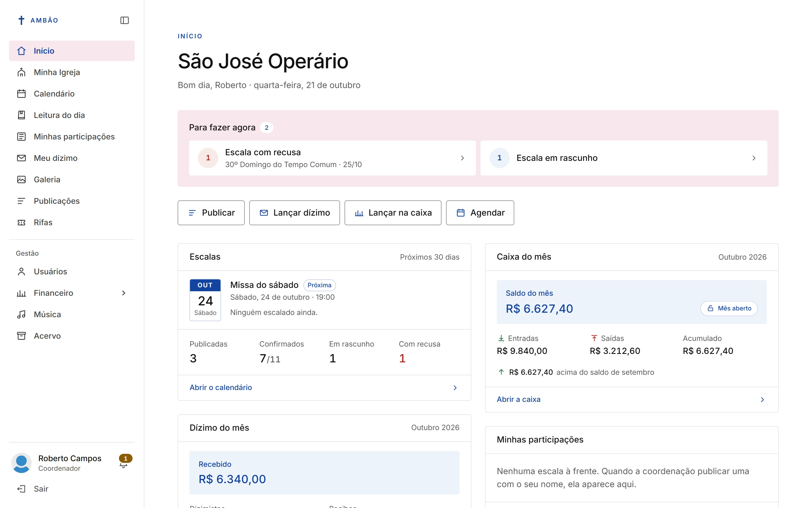Click the Ambão cross logo
The height and width of the screenshot is (508, 812).
pyautogui.click(x=21, y=20)
